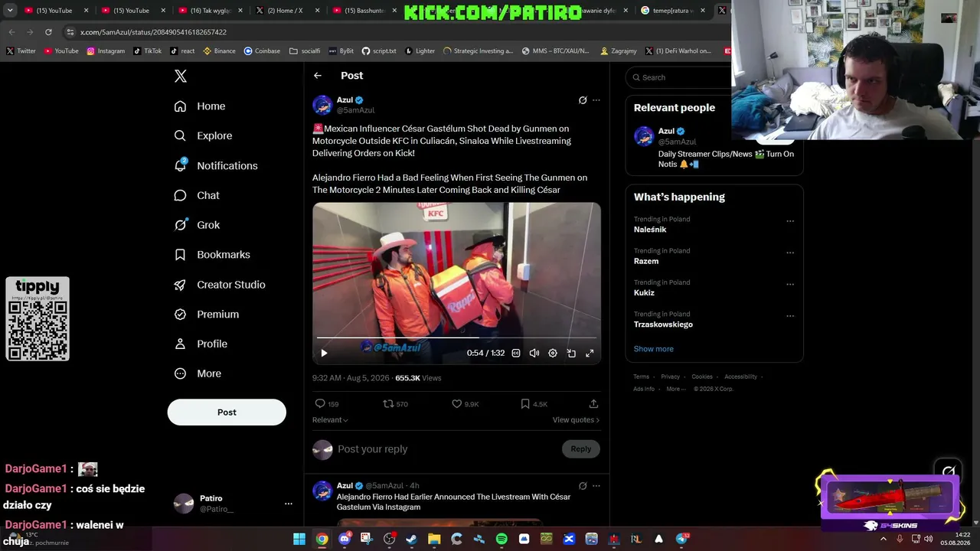Open Creator Studio in the sidebar
Screen dimensions: 980x551
pyautogui.click(x=220, y=285)
